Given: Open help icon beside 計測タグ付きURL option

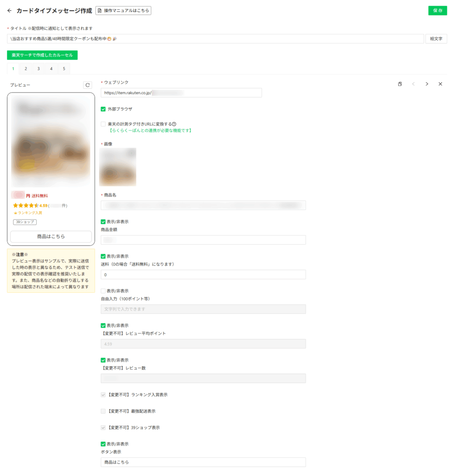Looking at the screenshot, I should click(x=174, y=124).
